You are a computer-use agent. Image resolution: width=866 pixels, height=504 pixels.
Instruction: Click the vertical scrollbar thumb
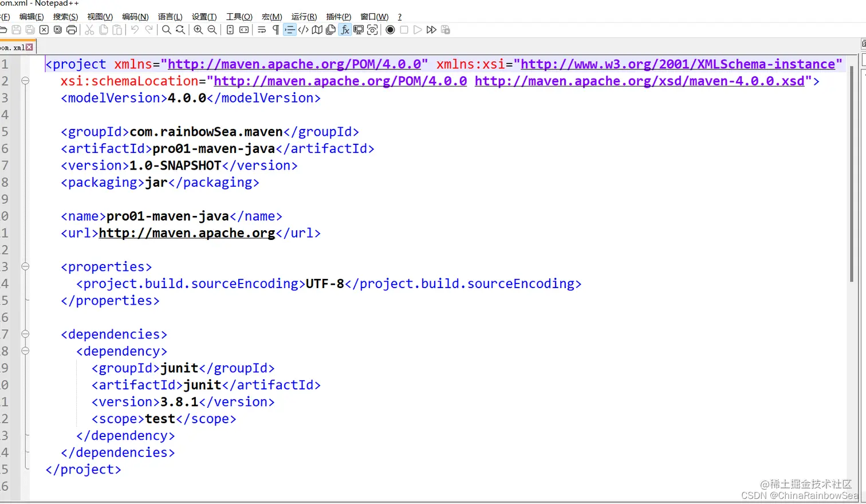tap(852, 174)
